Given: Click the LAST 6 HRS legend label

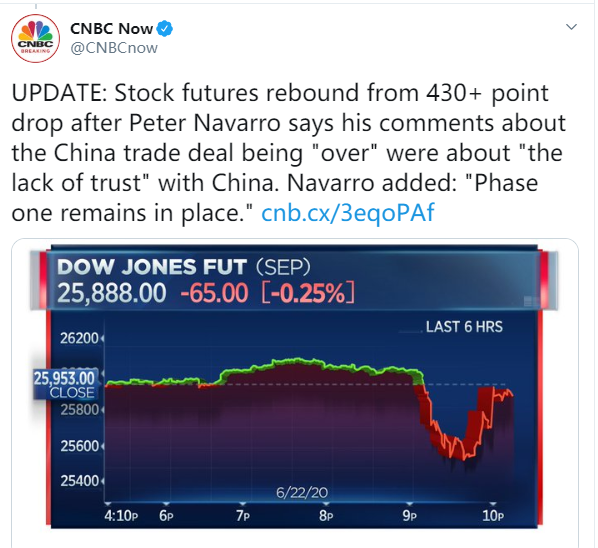Looking at the screenshot, I should coord(464,327).
